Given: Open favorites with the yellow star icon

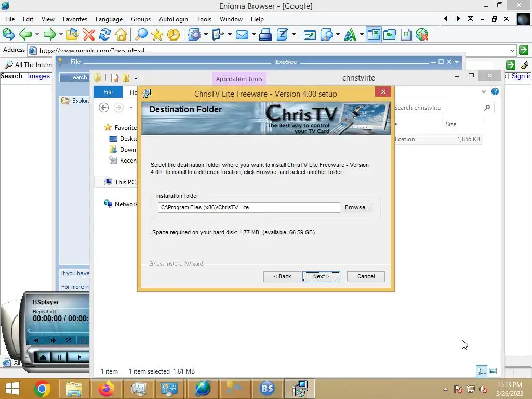Looking at the screenshot, I should 157,34.
